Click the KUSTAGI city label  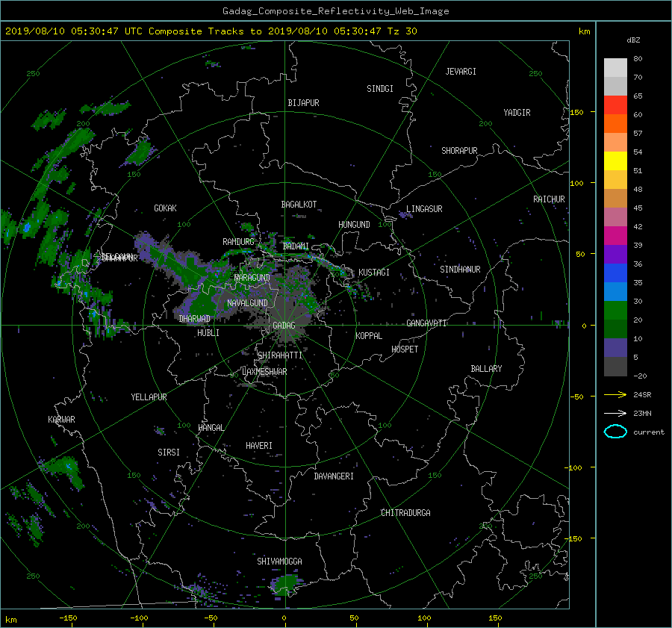[374, 273]
